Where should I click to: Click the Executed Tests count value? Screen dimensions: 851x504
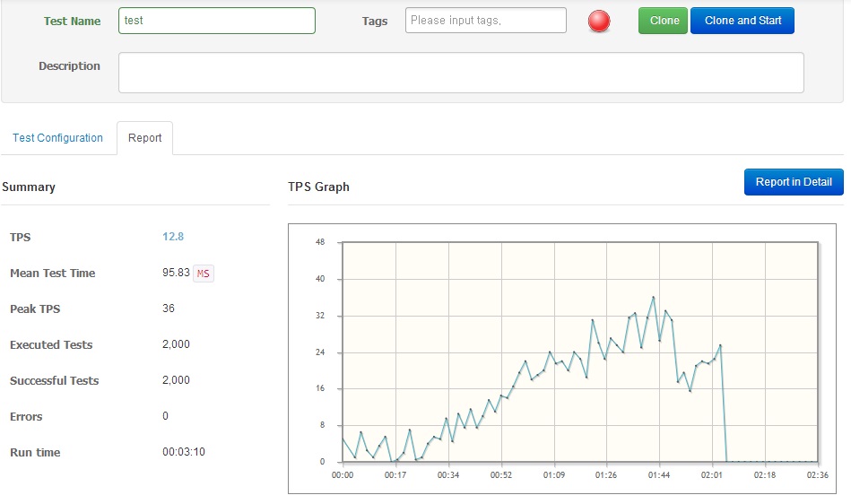(176, 344)
